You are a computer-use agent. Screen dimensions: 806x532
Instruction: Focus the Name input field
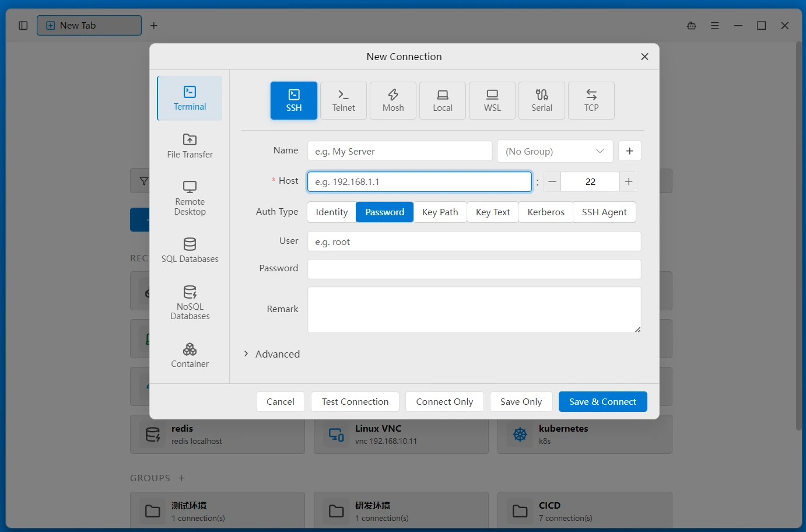click(400, 151)
